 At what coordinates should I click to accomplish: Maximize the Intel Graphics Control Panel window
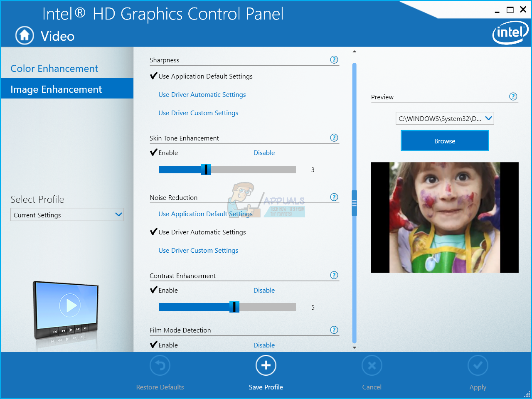(510, 10)
